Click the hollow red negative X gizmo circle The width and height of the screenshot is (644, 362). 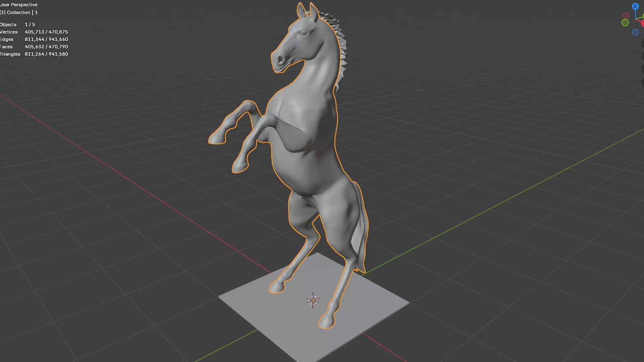coord(626,16)
